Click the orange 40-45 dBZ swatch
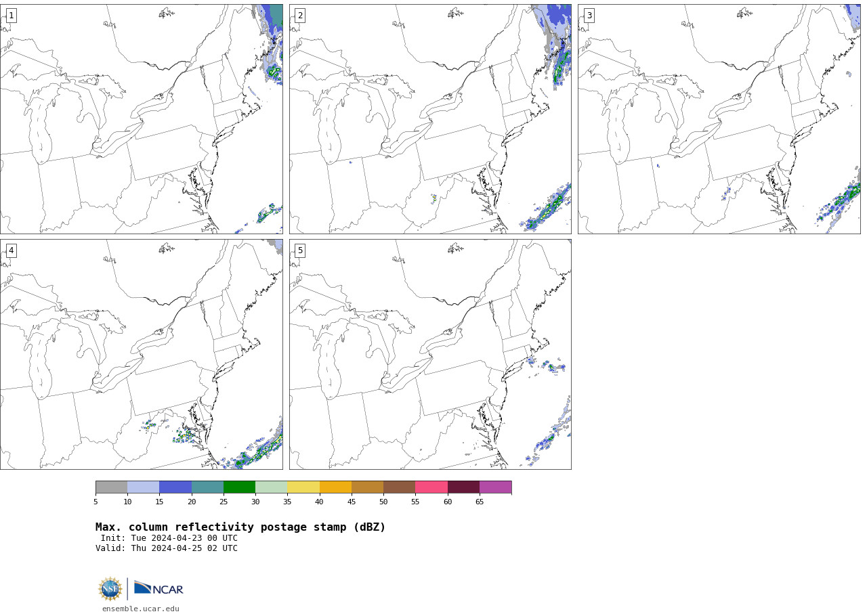This screenshot has height=616, width=867. click(x=335, y=487)
